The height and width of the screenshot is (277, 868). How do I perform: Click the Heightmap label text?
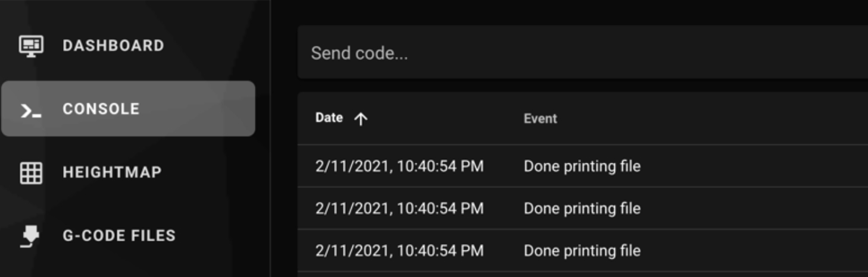[112, 172]
